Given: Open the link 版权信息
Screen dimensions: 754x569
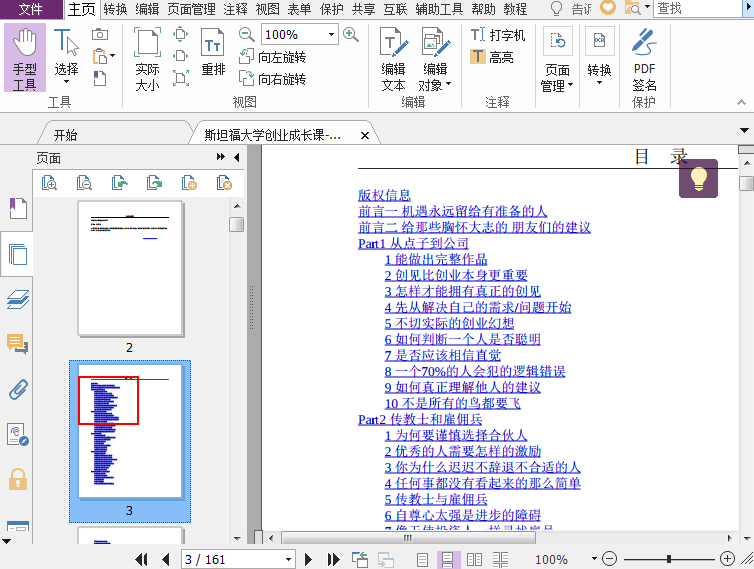Looking at the screenshot, I should click(x=384, y=195).
